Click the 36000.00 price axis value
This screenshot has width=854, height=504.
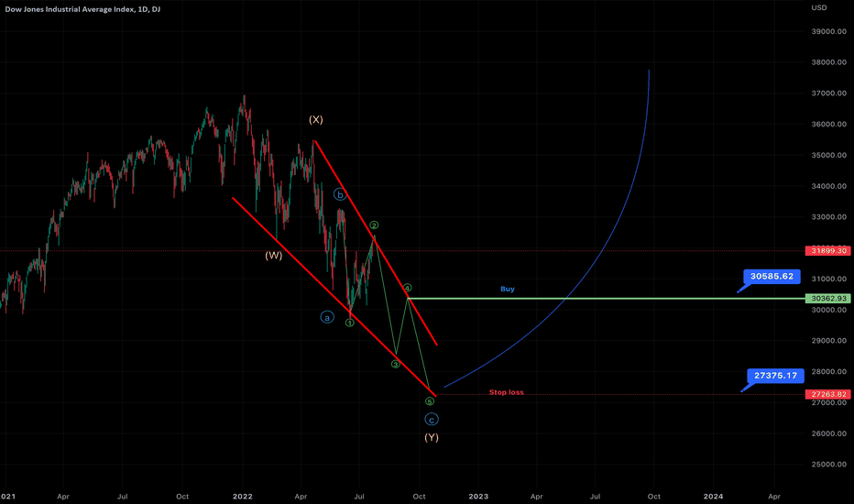[x=829, y=125]
